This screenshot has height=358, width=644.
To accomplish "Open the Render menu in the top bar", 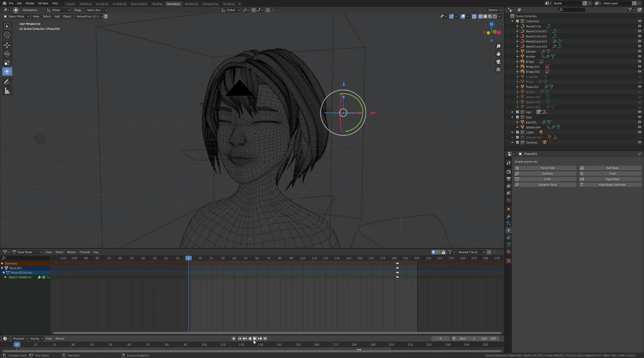I will [x=30, y=4].
